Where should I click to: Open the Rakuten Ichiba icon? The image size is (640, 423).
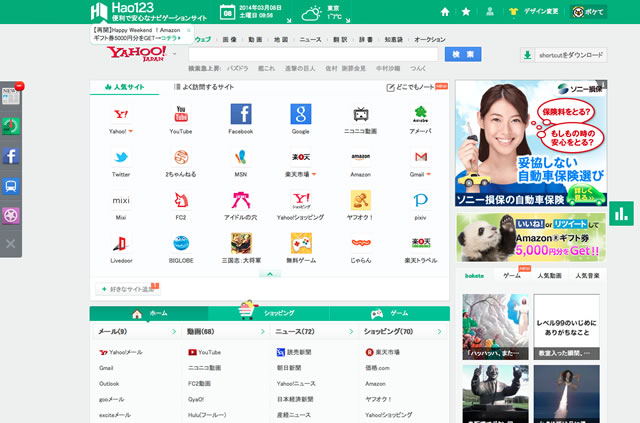300,157
